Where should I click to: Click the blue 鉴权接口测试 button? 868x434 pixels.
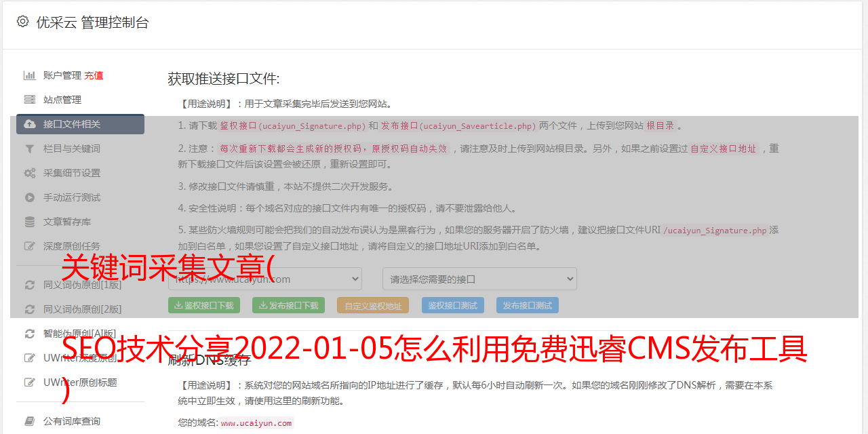453,305
